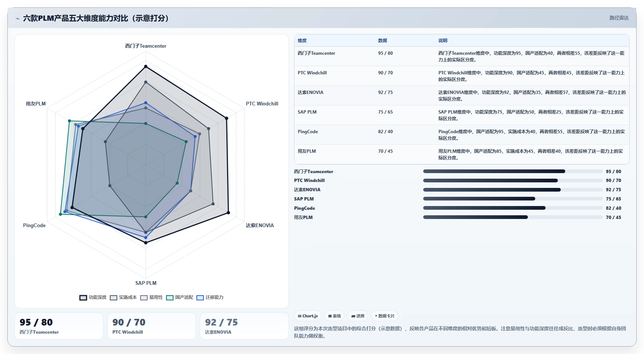
Task: Select the PingCode table row name
Action: click(x=308, y=132)
